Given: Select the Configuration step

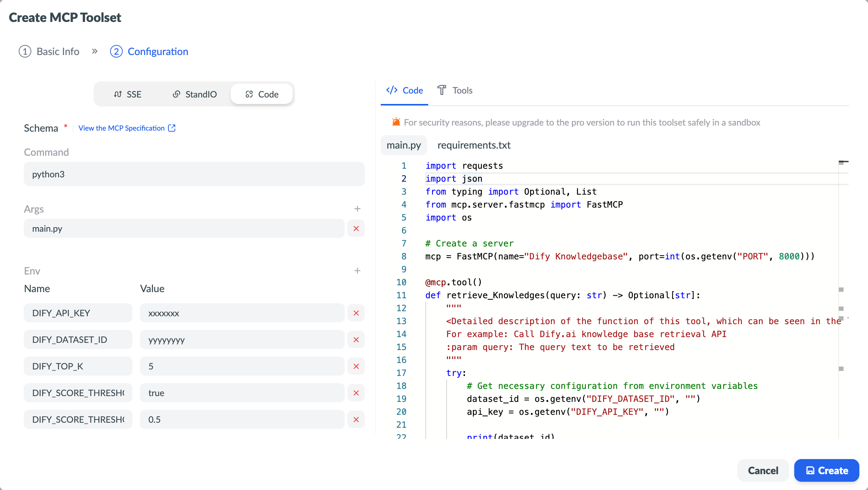Looking at the screenshot, I should (149, 51).
